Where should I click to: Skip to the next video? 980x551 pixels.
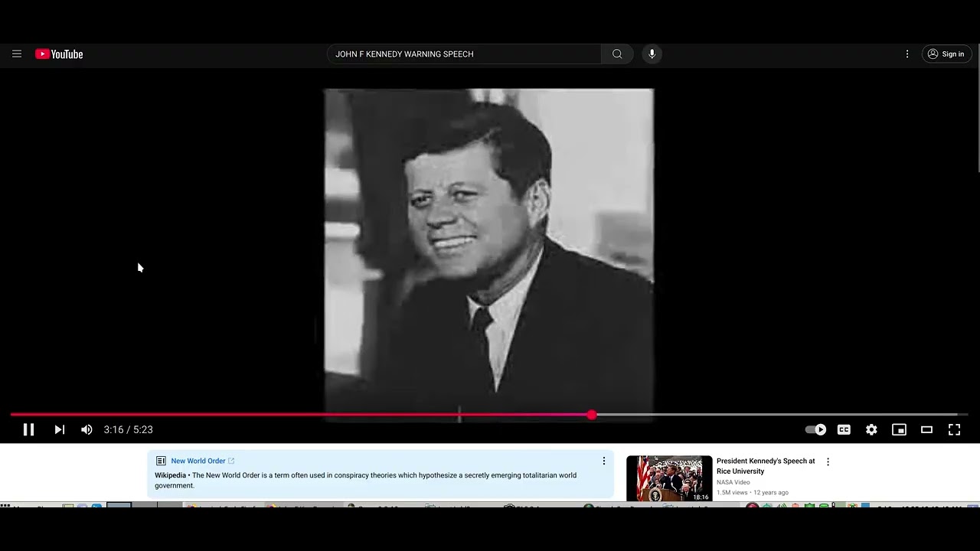point(60,429)
